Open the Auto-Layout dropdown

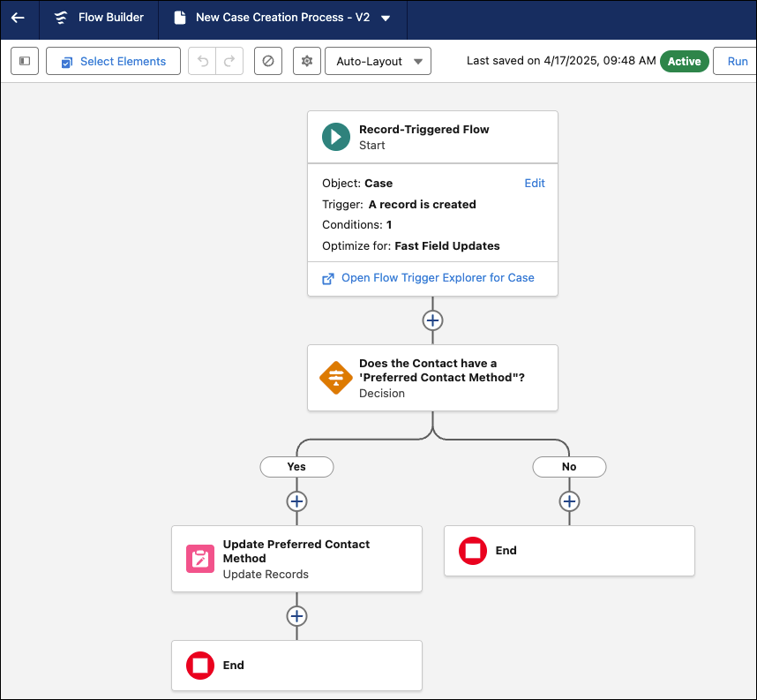coord(378,61)
